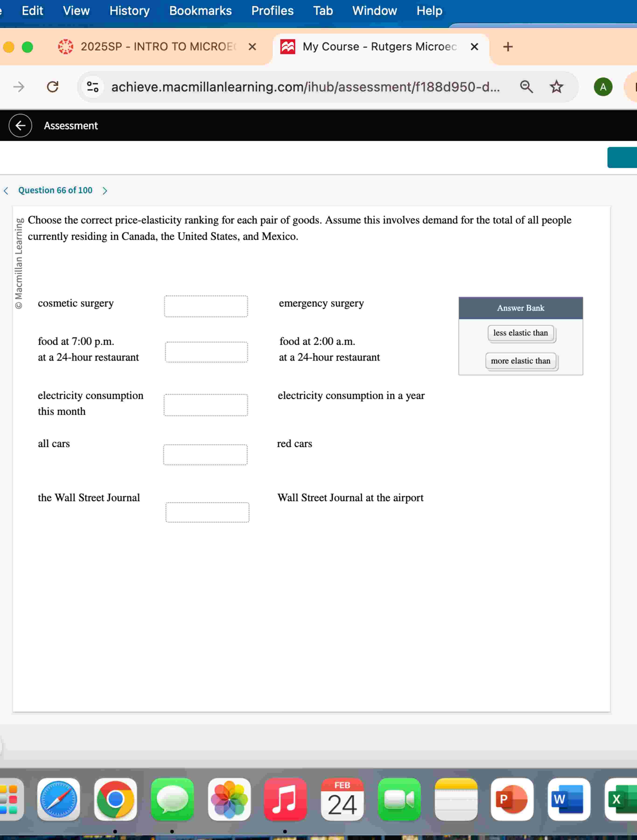The height and width of the screenshot is (840, 637).
Task: Reload the page with refresh icon
Action: tap(52, 87)
